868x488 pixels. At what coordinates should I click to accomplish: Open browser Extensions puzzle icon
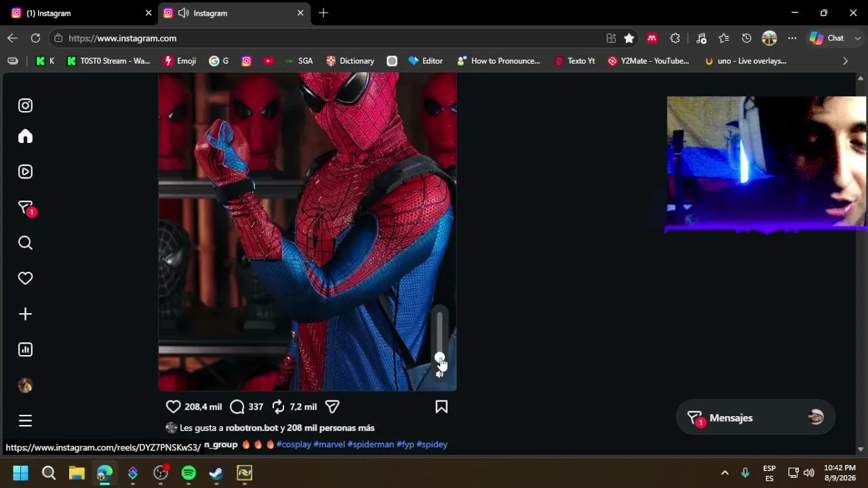[675, 38]
